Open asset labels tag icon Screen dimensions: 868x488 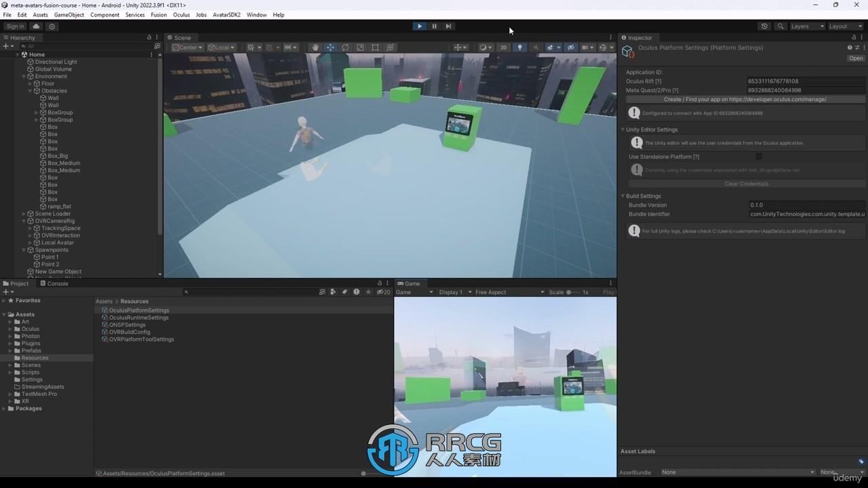861,462
